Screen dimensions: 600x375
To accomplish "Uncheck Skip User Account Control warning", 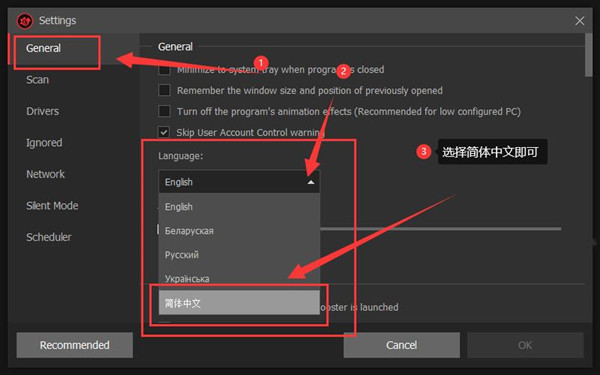I will [x=164, y=132].
